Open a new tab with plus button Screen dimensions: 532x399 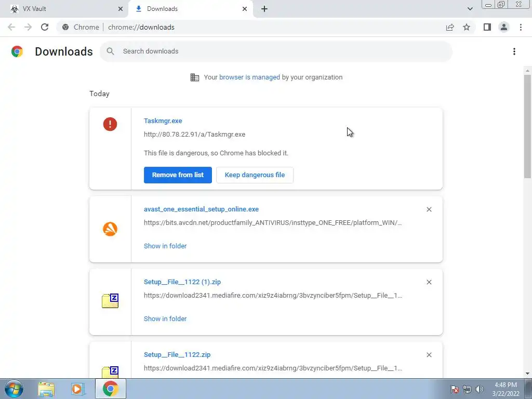264,9
